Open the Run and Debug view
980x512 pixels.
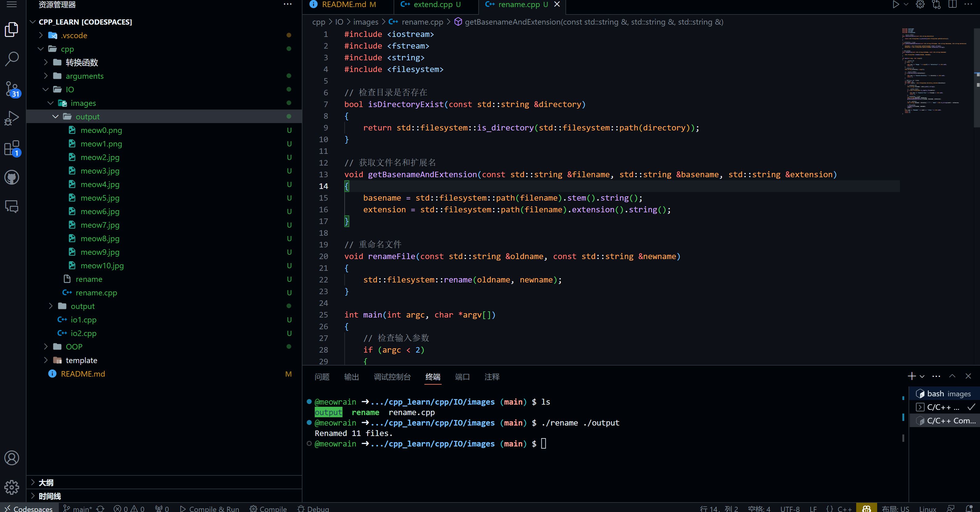click(12, 118)
